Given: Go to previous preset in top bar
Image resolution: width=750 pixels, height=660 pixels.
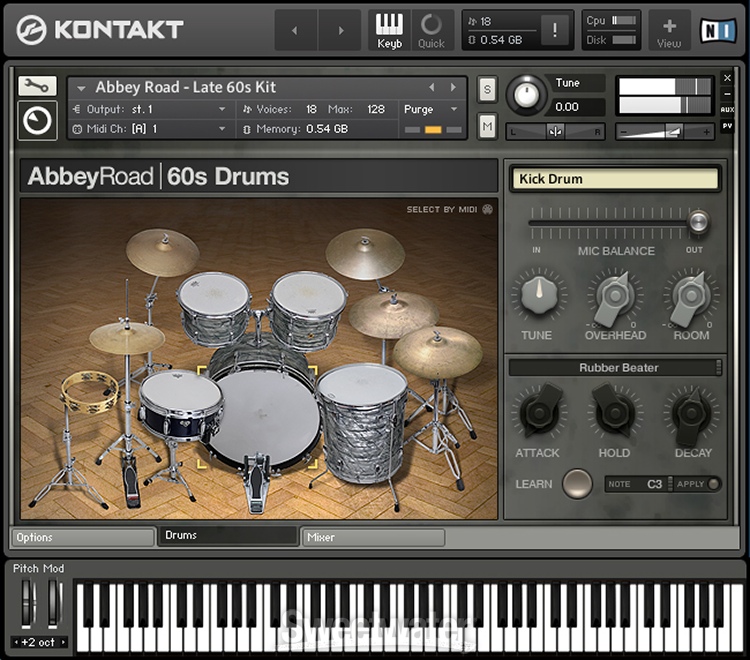Looking at the screenshot, I should coord(295,30).
